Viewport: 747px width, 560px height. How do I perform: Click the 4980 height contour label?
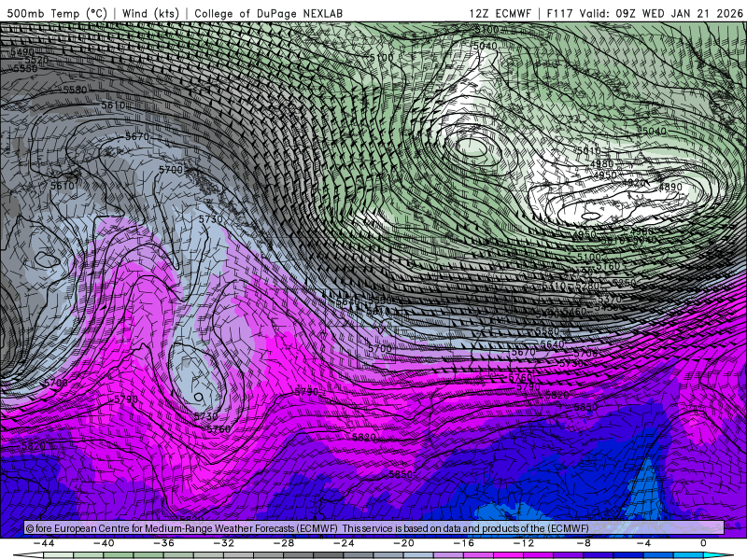pos(601,164)
